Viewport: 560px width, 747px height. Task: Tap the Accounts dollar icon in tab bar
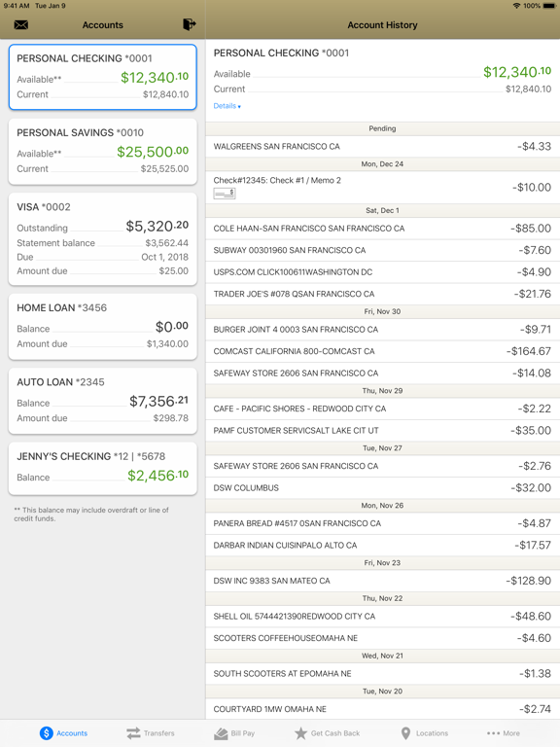pos(47,733)
